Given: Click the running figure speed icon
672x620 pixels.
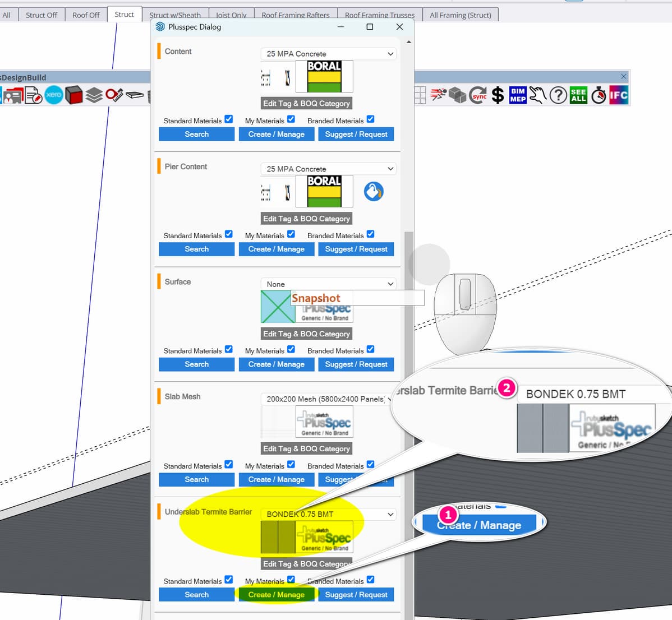Looking at the screenshot, I should tap(439, 94).
